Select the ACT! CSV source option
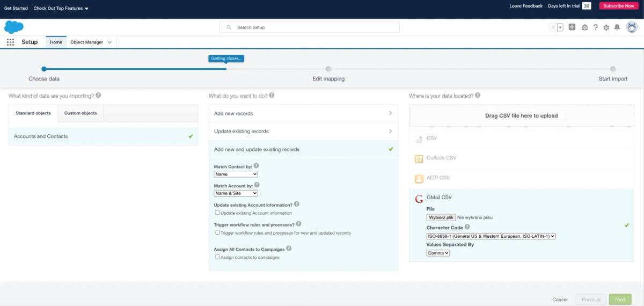644x306 pixels. (522, 178)
